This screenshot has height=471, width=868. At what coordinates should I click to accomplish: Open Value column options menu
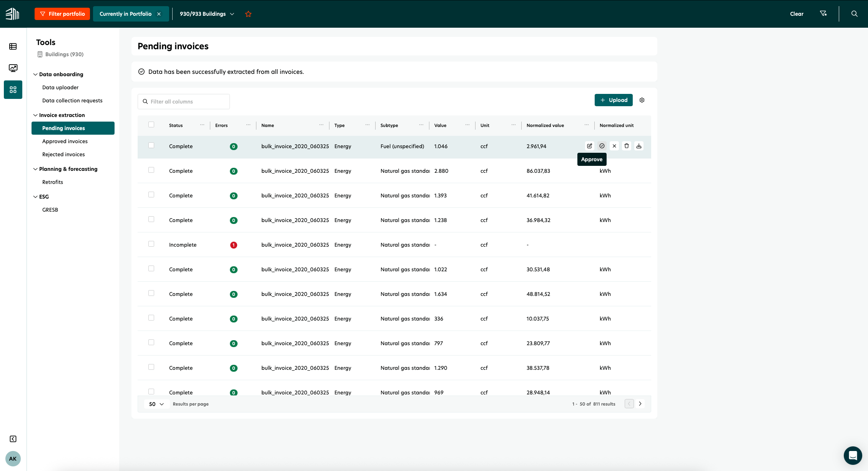(x=467, y=125)
